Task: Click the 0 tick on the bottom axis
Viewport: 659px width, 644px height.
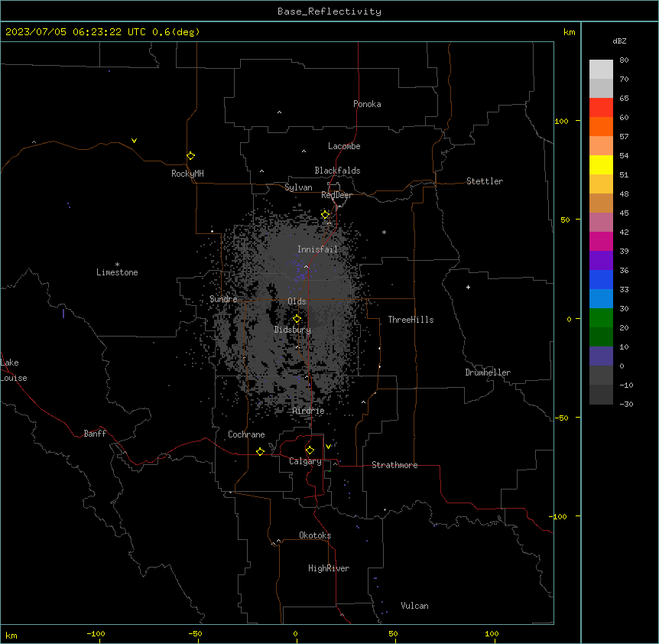Action: pyautogui.click(x=295, y=633)
